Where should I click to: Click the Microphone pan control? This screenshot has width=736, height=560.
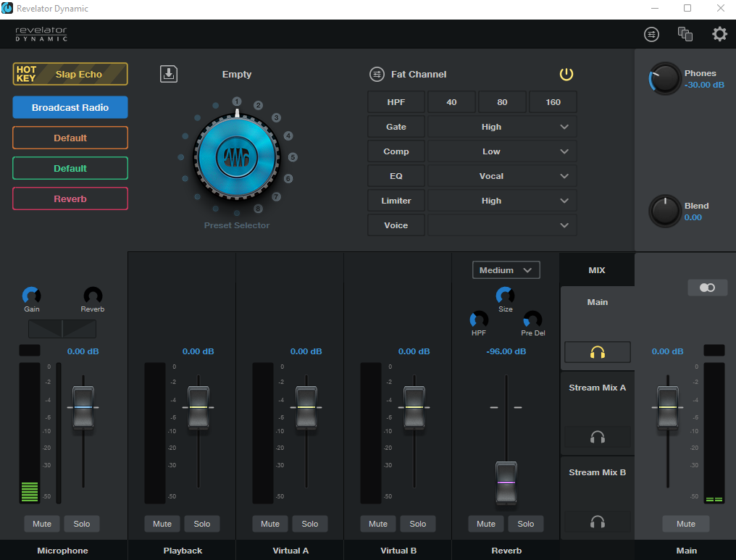point(62,329)
